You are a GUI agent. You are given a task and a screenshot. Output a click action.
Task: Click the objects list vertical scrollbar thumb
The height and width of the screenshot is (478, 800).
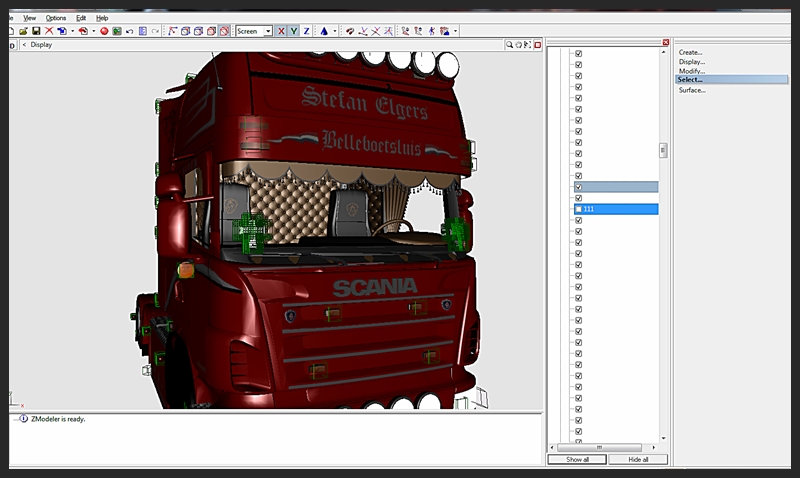click(662, 150)
